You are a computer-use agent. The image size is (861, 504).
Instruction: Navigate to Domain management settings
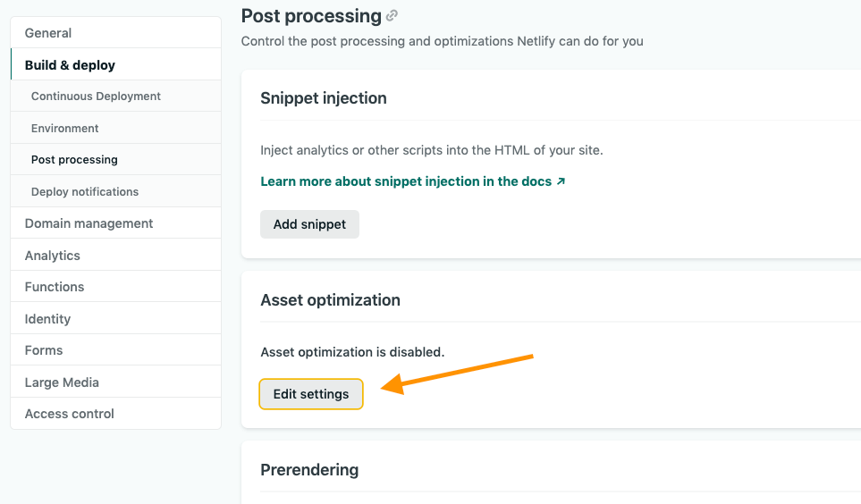pyautogui.click(x=89, y=223)
